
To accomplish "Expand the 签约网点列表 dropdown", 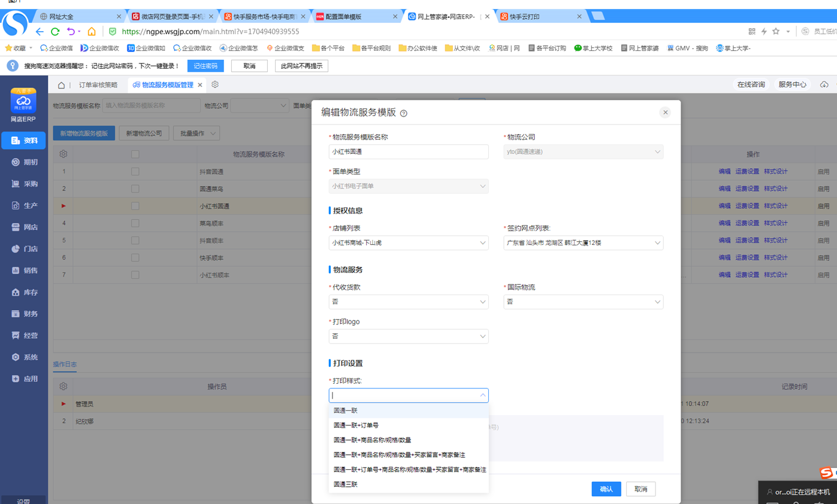I will click(583, 243).
